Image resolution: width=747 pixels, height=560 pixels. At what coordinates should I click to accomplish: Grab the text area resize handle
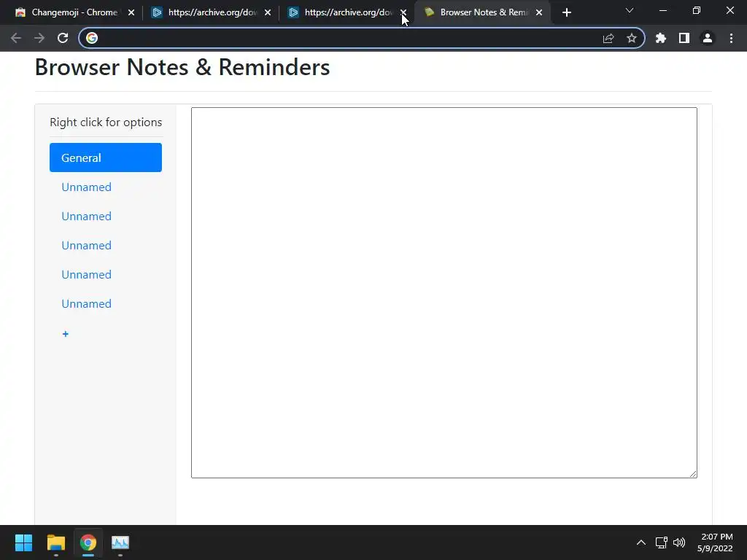(x=693, y=473)
